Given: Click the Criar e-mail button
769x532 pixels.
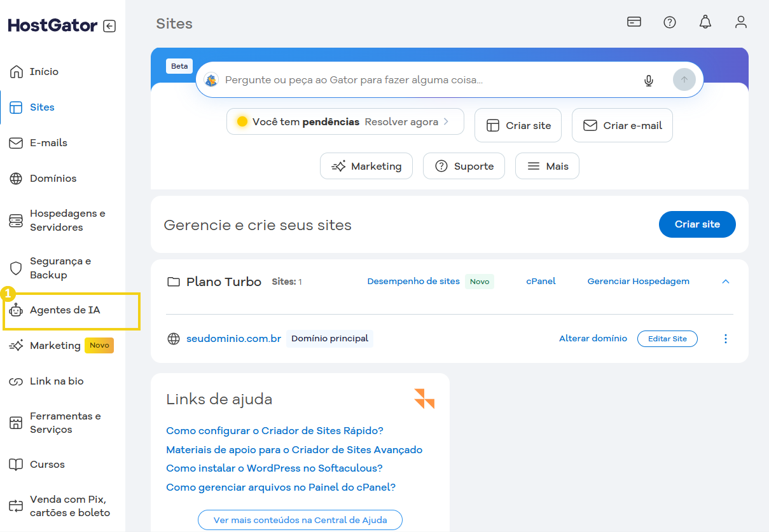Looking at the screenshot, I should (622, 125).
